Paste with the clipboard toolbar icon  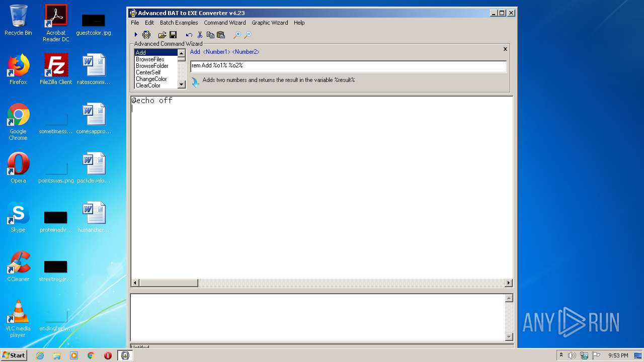click(221, 35)
